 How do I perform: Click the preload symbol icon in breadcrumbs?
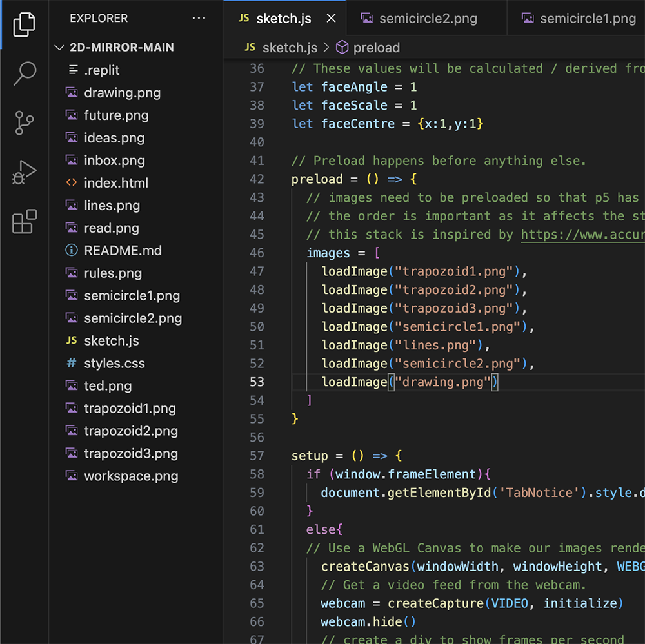point(342,47)
